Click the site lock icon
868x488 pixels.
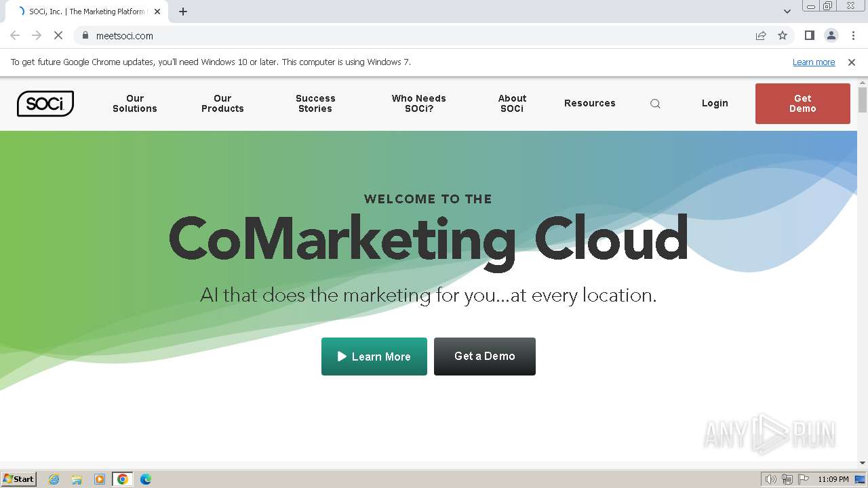(x=85, y=36)
